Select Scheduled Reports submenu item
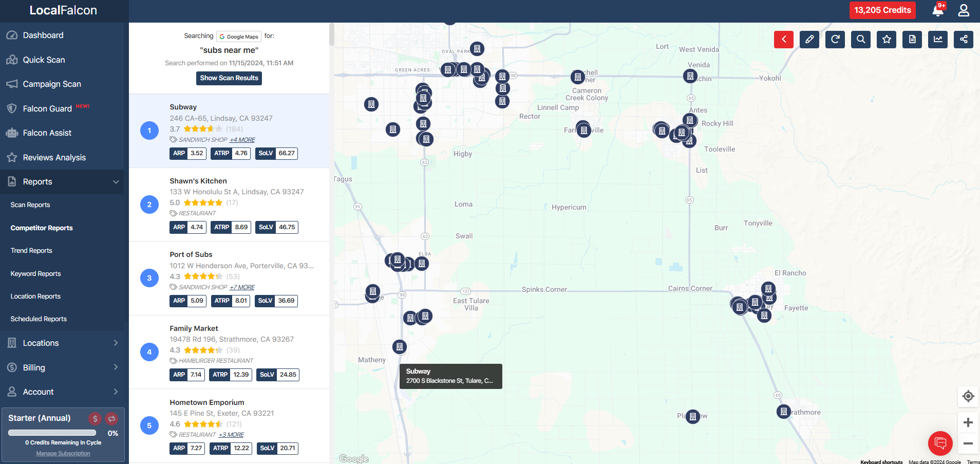980x464 pixels. pyautogui.click(x=39, y=319)
